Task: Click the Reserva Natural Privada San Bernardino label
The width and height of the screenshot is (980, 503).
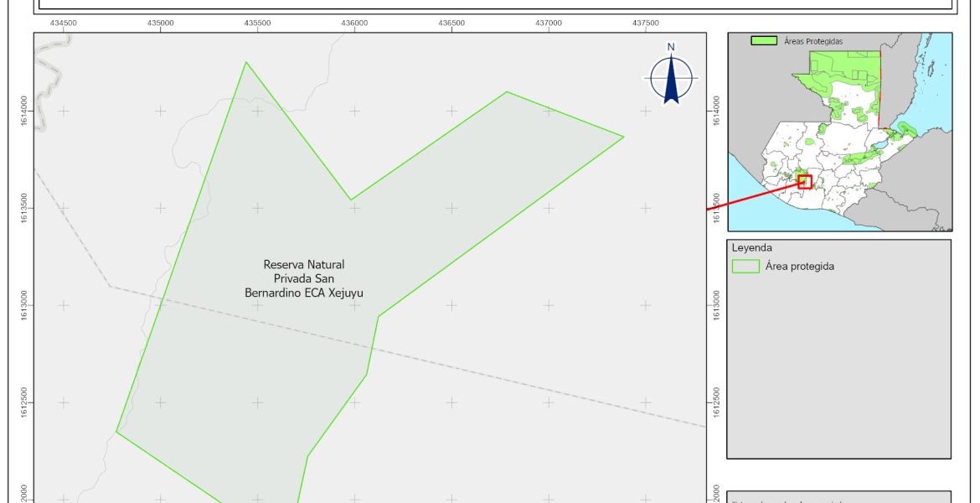Action: (x=305, y=278)
